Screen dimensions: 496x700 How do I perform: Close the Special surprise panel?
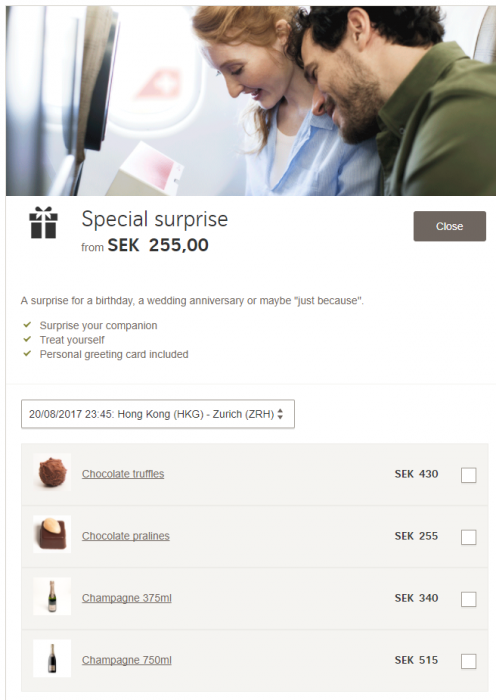coord(450,226)
